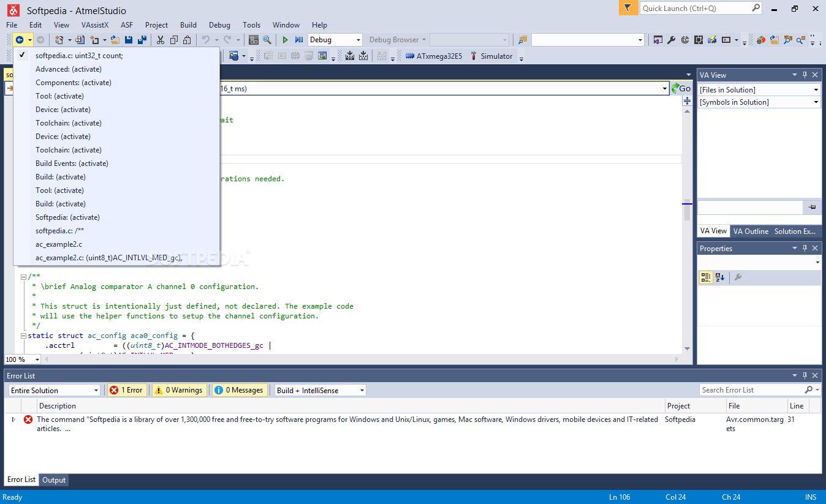Click the ATxmega32E5 device chip button
826x504 pixels.
coord(434,56)
